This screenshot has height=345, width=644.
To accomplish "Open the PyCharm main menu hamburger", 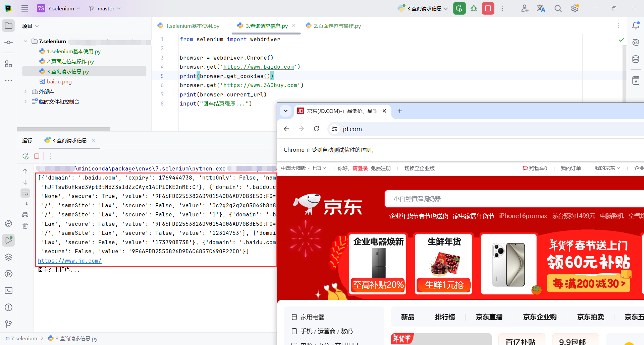I will click(25, 8).
